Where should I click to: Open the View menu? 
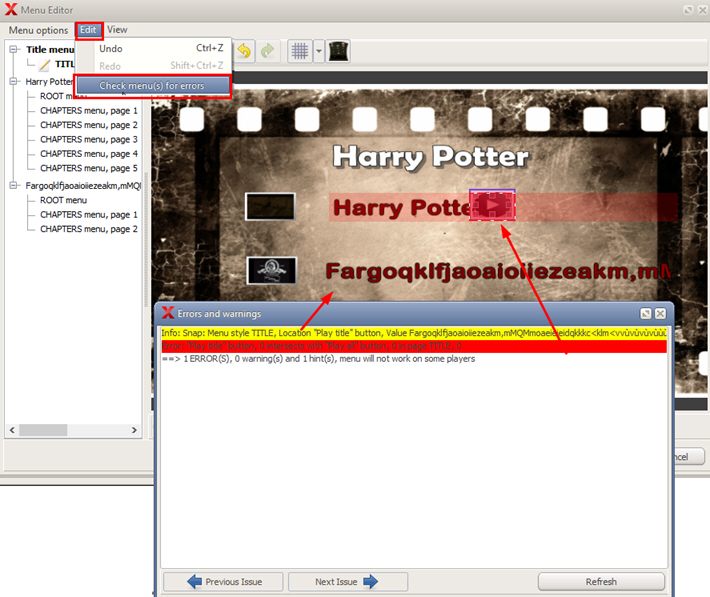click(x=117, y=30)
